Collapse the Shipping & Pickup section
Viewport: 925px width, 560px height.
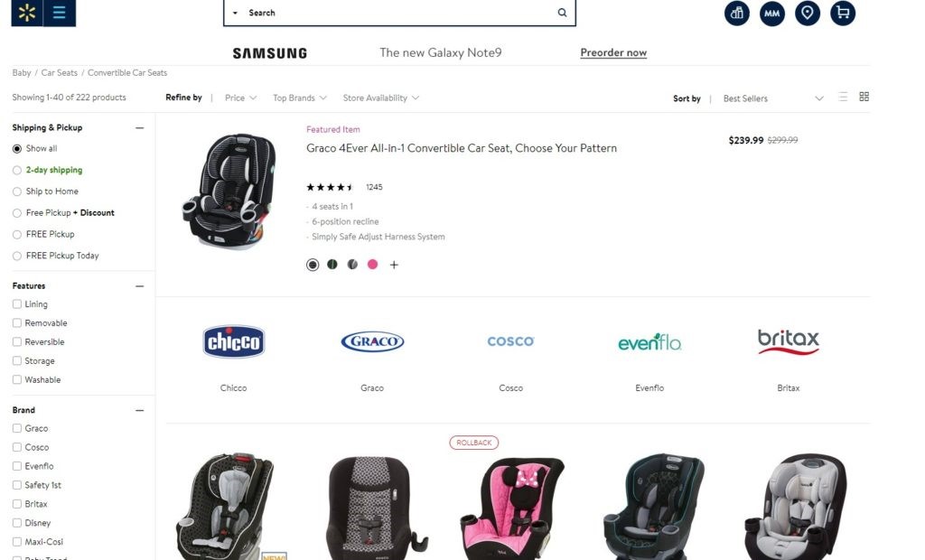coord(139,128)
